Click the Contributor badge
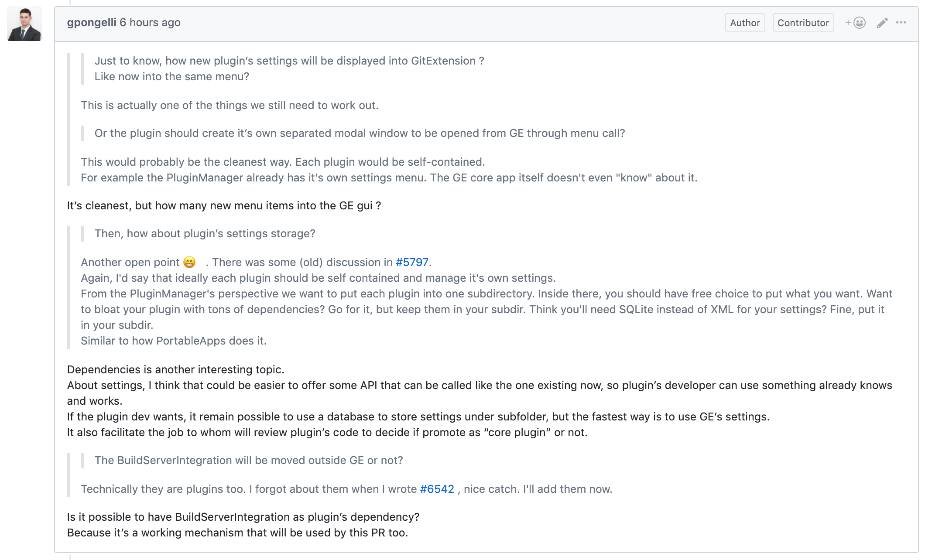This screenshot has width=925, height=560. click(803, 23)
